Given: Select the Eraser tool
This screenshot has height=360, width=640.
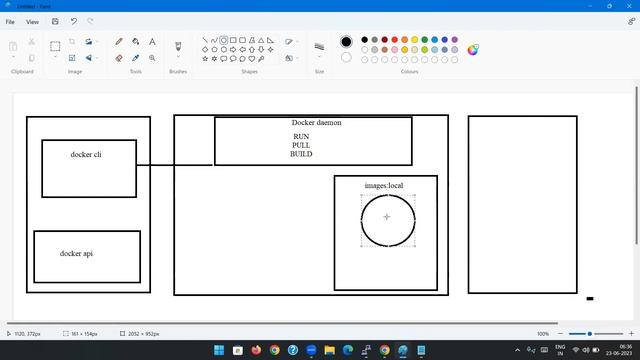Looking at the screenshot, I should [119, 58].
